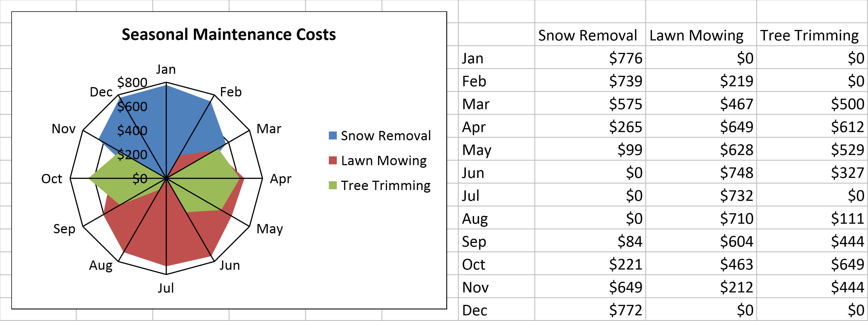This screenshot has width=868, height=321.
Task: Click the Apr category label on the radar chart
Action: (280, 178)
